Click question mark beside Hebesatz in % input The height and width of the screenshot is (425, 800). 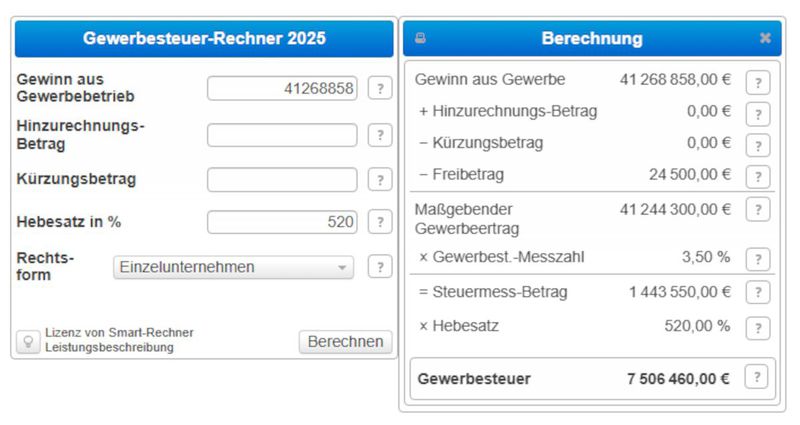380,222
